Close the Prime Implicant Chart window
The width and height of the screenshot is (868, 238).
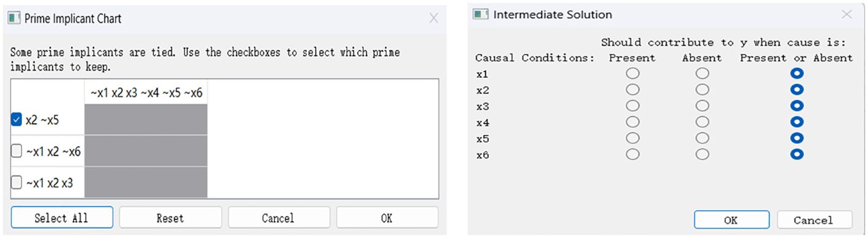434,18
